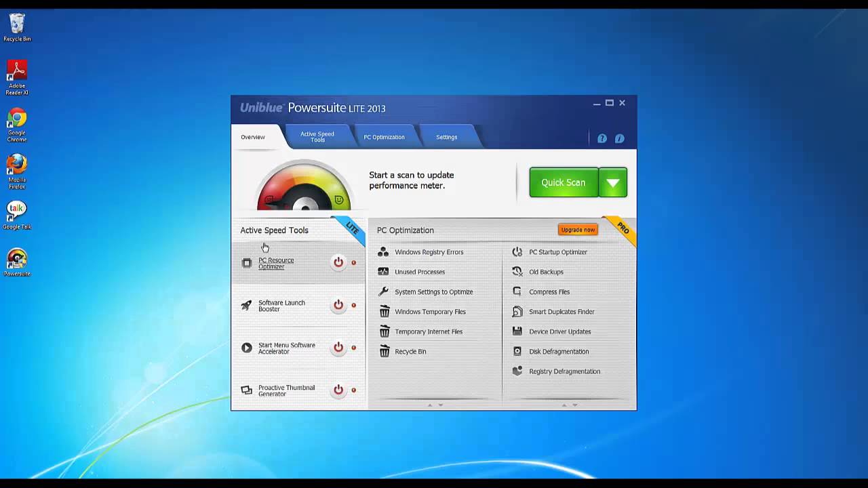The height and width of the screenshot is (488, 868).
Task: Toggle Proactive Thumbnail Generator power button
Action: pyautogui.click(x=338, y=390)
